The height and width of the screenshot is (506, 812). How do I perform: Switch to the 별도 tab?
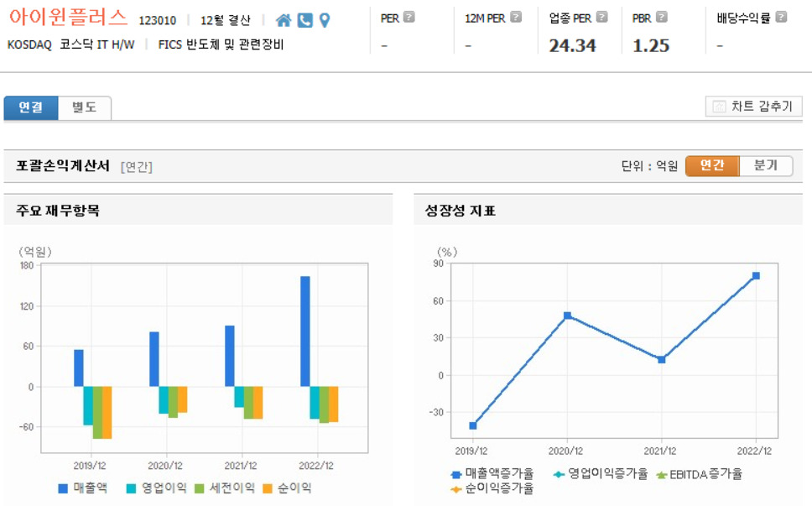[83, 107]
